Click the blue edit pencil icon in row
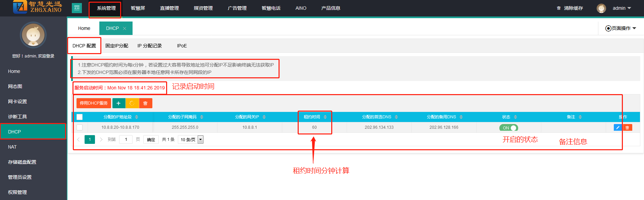This screenshot has height=200, width=644. point(617,127)
